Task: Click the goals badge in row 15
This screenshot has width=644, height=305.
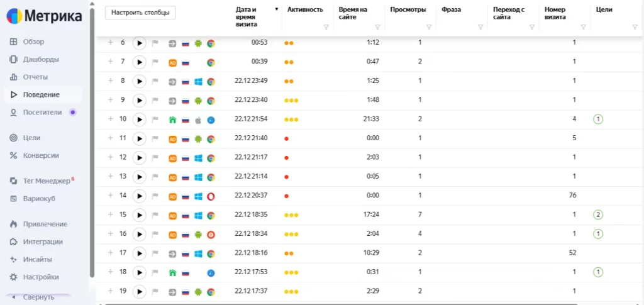Action: point(598,214)
